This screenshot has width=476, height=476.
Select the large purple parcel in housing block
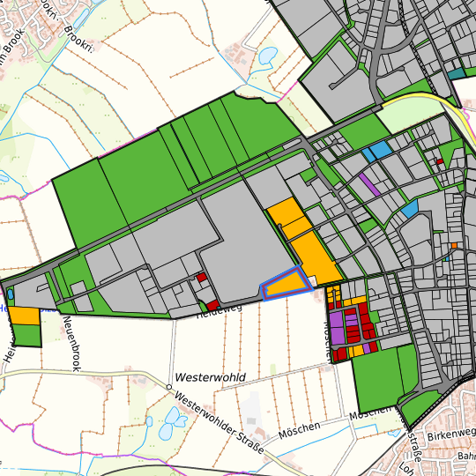tap(337, 328)
